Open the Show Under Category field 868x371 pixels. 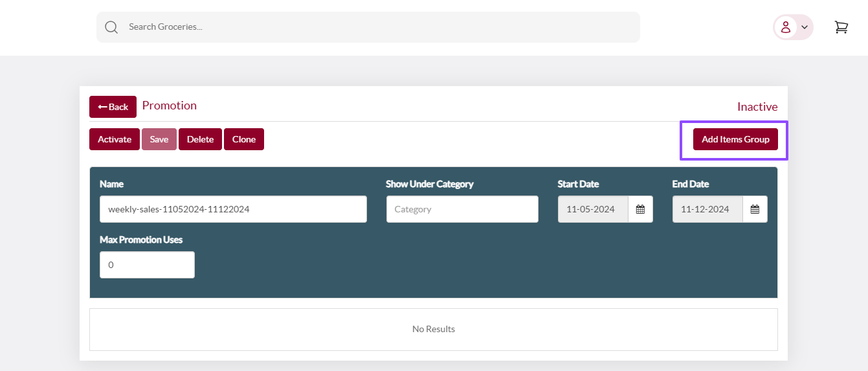pos(462,209)
